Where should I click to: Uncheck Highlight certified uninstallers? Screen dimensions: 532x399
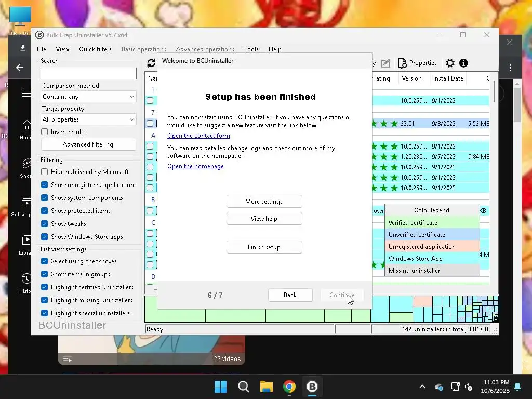tap(45, 287)
